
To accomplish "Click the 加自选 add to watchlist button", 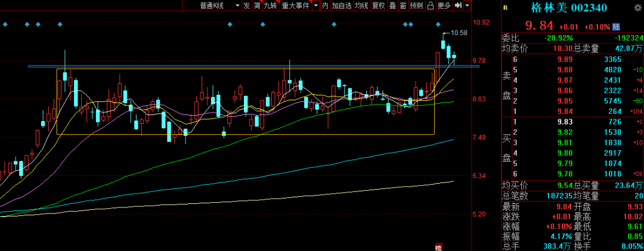I will (x=342, y=5).
